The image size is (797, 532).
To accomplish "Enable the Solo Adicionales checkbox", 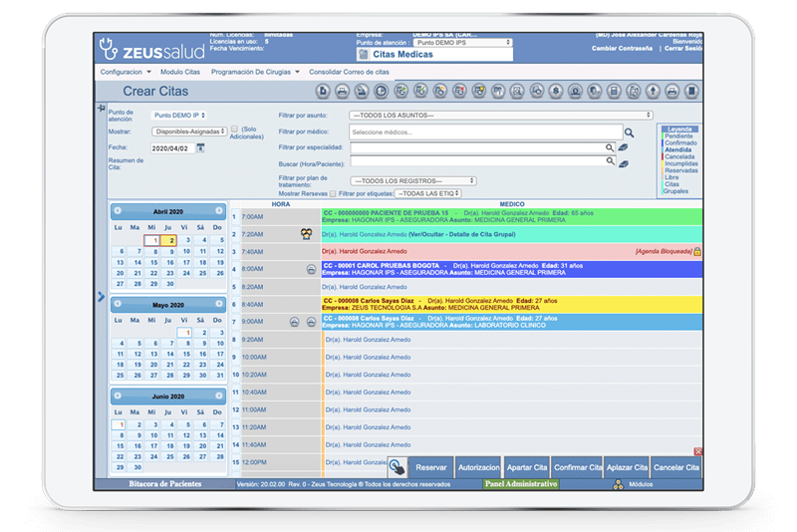I will point(234,130).
